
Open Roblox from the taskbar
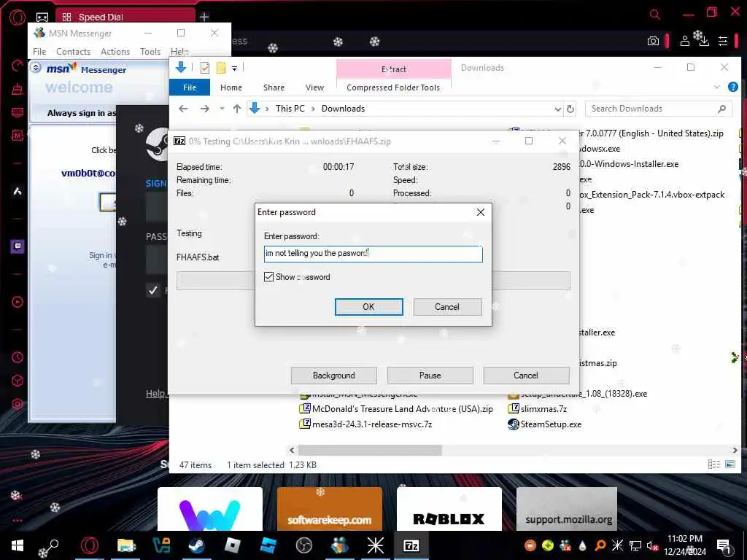(x=233, y=545)
